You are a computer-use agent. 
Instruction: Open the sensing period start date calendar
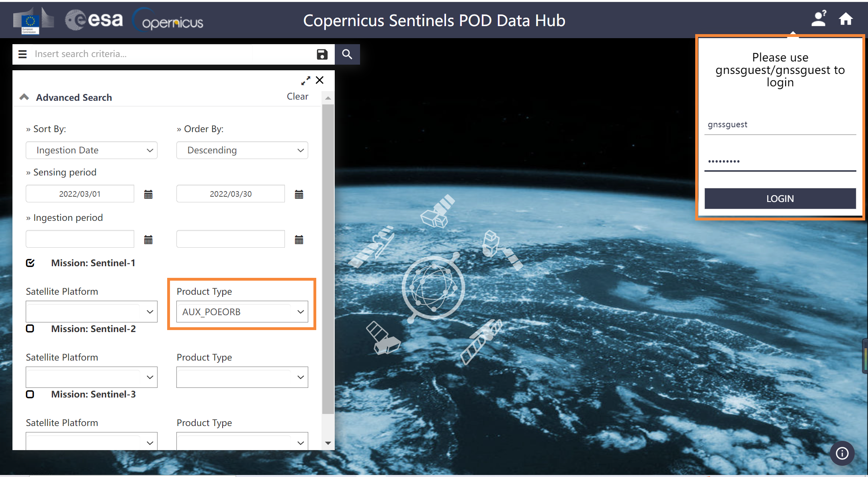point(148,194)
